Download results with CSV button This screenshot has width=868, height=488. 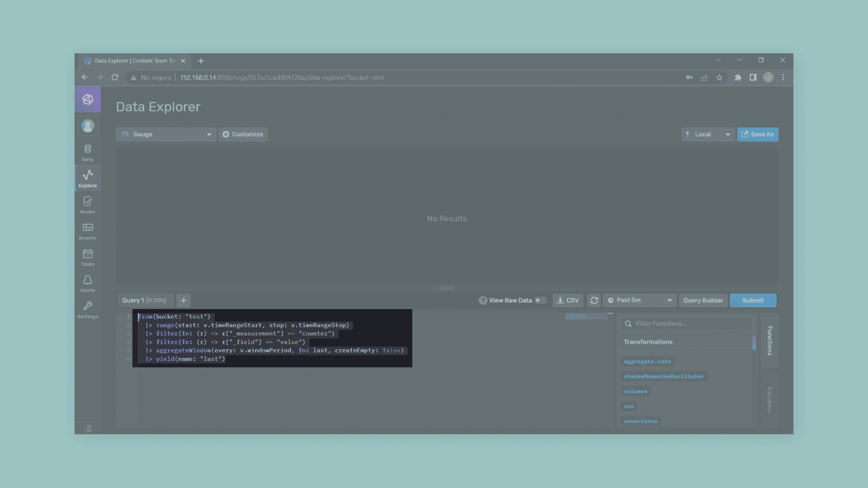[568, 300]
